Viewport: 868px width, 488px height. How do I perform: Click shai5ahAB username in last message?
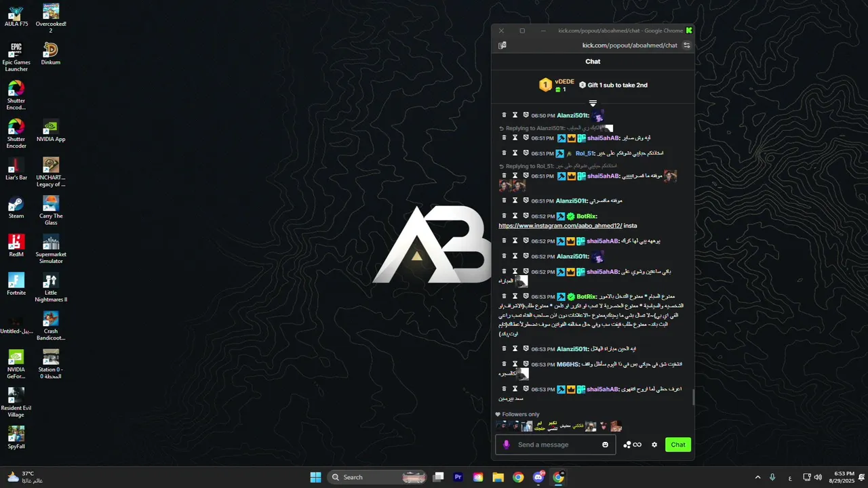coord(603,389)
